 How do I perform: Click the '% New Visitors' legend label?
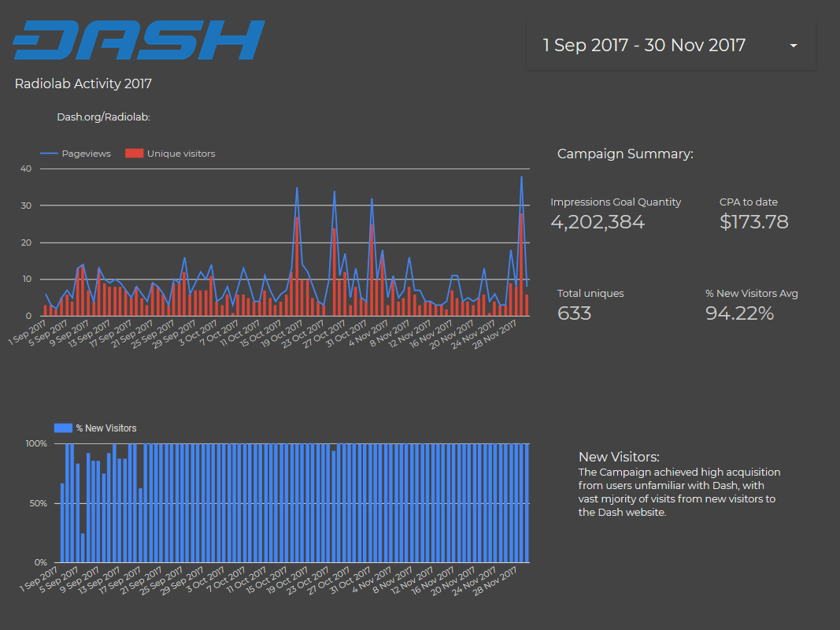(x=106, y=428)
